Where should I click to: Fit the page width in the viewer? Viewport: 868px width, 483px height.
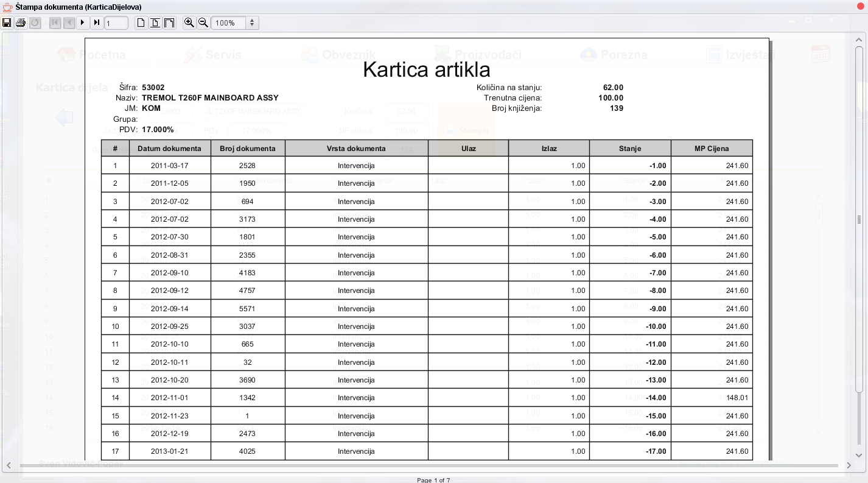point(169,23)
